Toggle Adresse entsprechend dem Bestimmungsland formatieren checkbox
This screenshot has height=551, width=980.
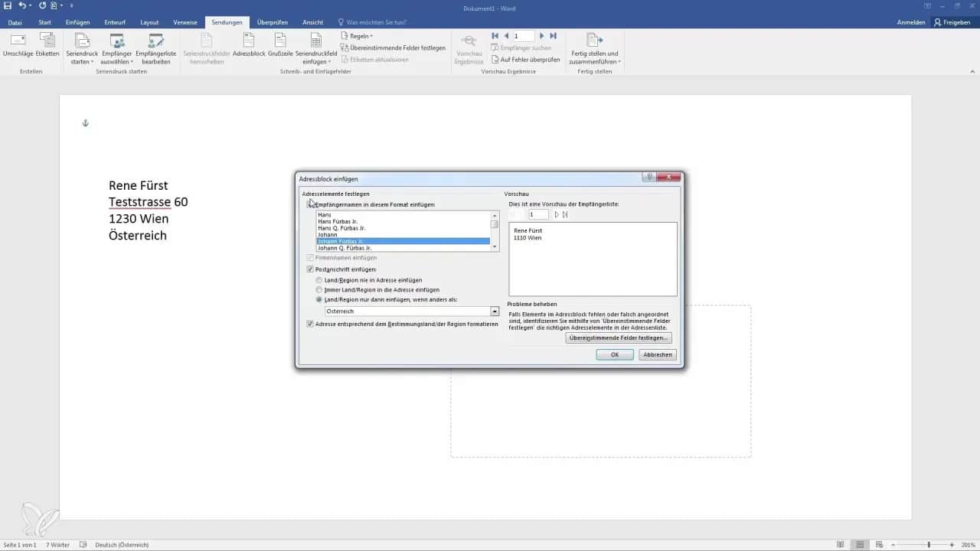coord(310,324)
